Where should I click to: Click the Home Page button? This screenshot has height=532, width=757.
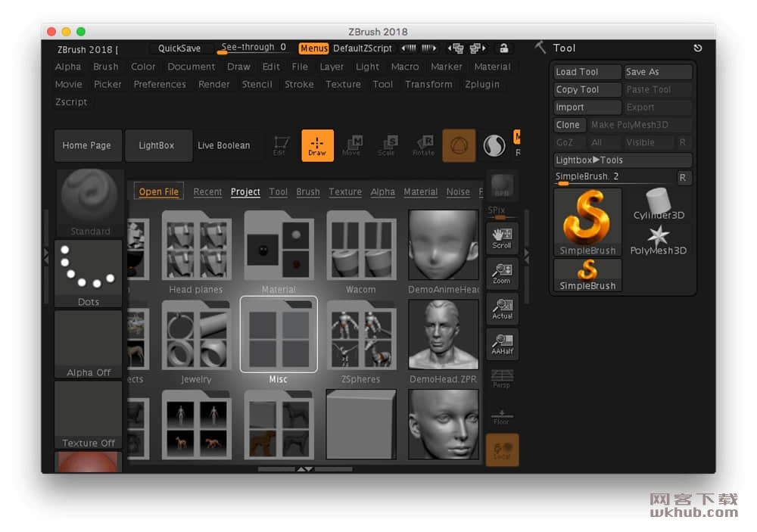(x=87, y=145)
